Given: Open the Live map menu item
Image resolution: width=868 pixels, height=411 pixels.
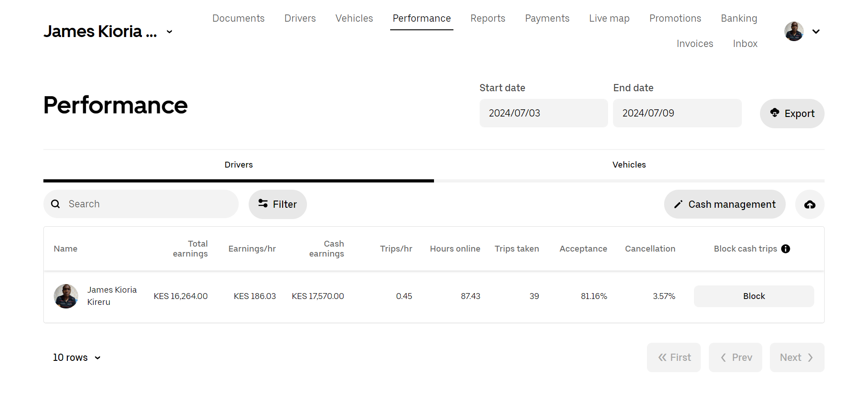Looking at the screenshot, I should pyautogui.click(x=609, y=19).
